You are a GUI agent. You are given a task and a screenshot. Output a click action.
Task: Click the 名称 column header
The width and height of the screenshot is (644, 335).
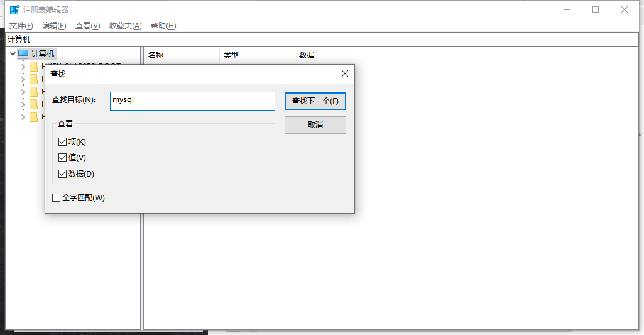(182, 55)
